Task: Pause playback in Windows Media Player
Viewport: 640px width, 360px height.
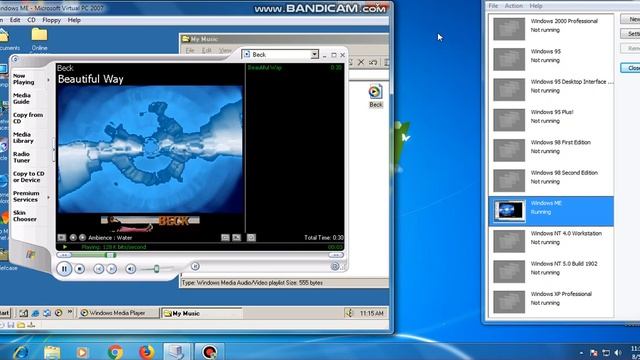Action: point(64,269)
